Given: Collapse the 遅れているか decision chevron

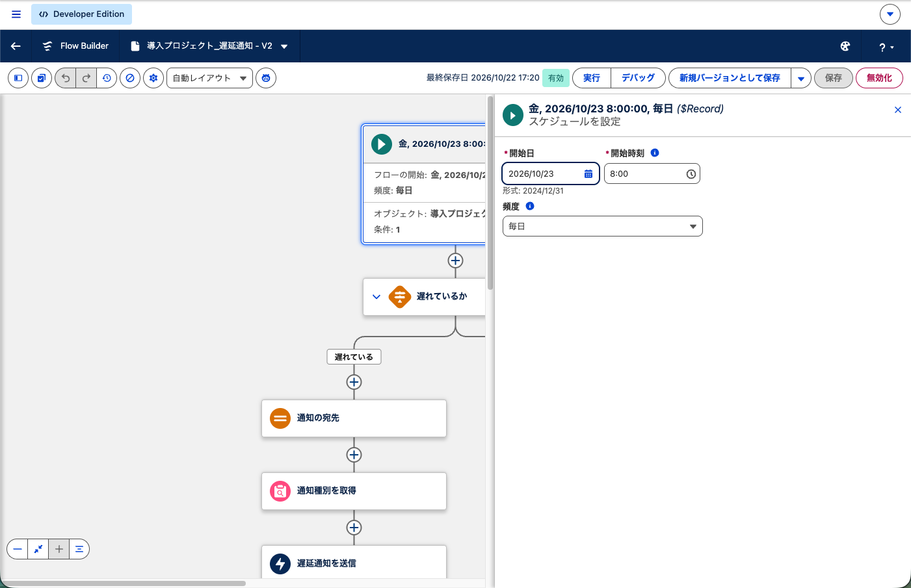Looking at the screenshot, I should pyautogui.click(x=376, y=296).
